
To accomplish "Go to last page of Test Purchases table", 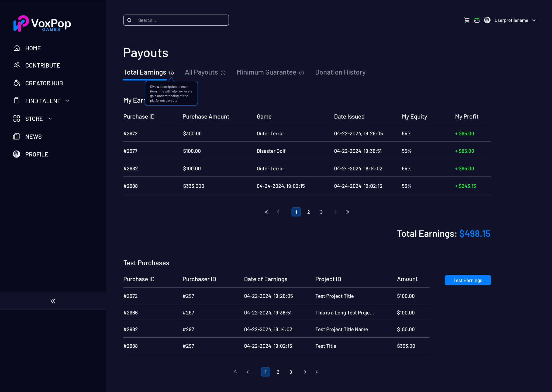I will click(x=317, y=372).
